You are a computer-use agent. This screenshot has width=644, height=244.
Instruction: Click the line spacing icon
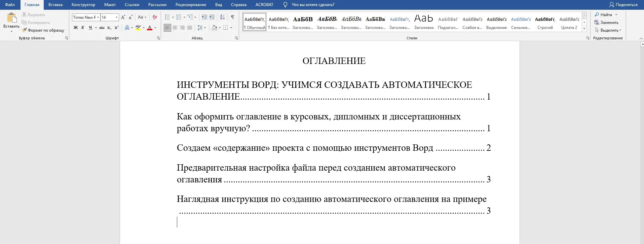pos(200,28)
